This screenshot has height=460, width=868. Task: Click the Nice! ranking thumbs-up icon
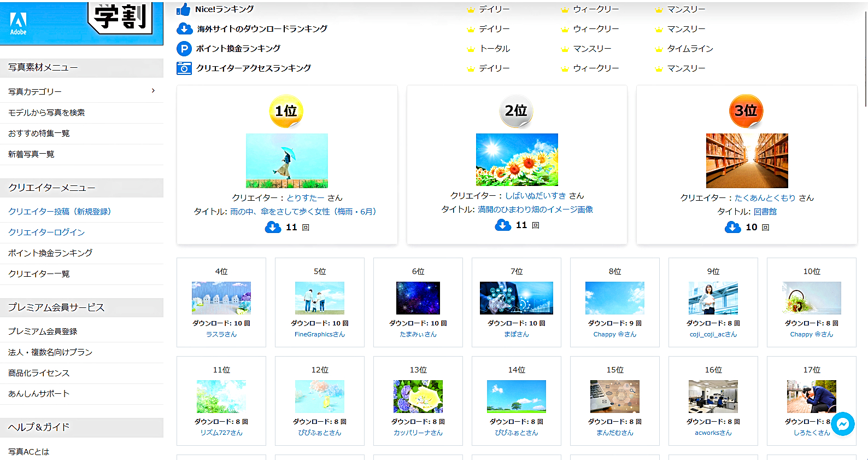(184, 9)
